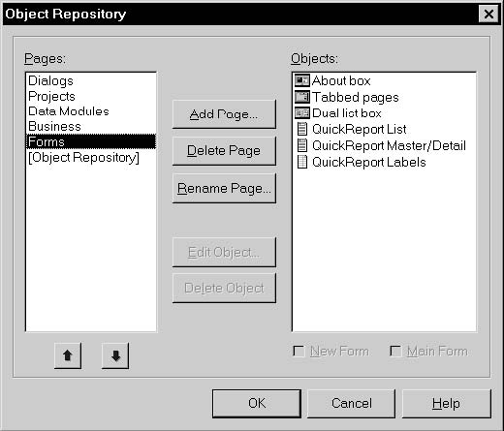Select the QuickReport Labels object text
Image resolution: width=504 pixels, height=431 pixels.
[369, 162]
